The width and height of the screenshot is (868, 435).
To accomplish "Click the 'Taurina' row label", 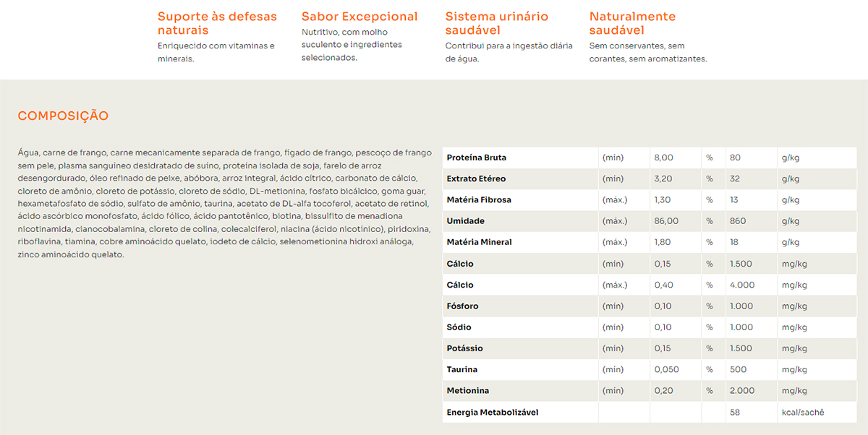I will [461, 370].
